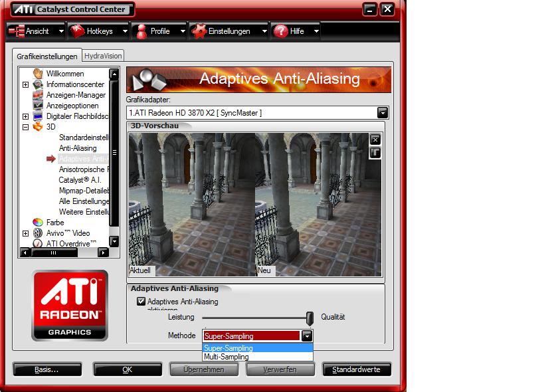Click the Farbe color wheel icon

pyautogui.click(x=38, y=223)
